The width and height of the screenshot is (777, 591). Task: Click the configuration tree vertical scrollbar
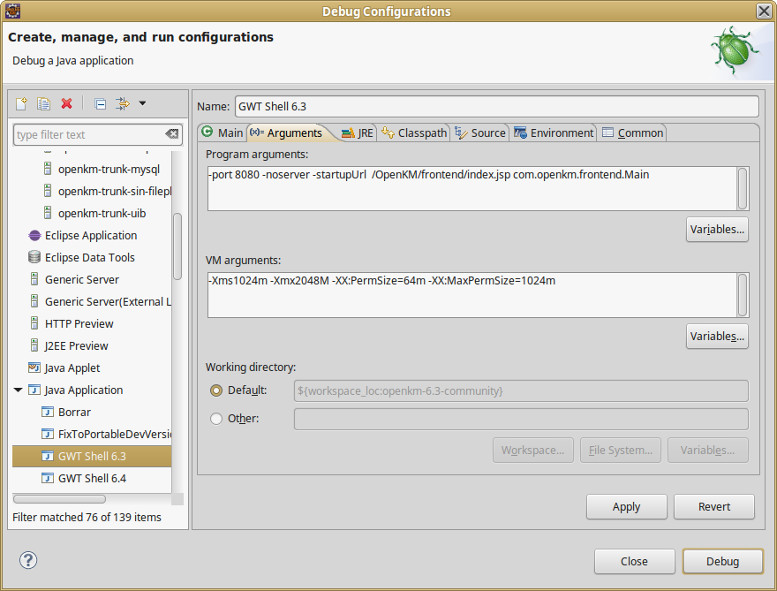tap(177, 246)
